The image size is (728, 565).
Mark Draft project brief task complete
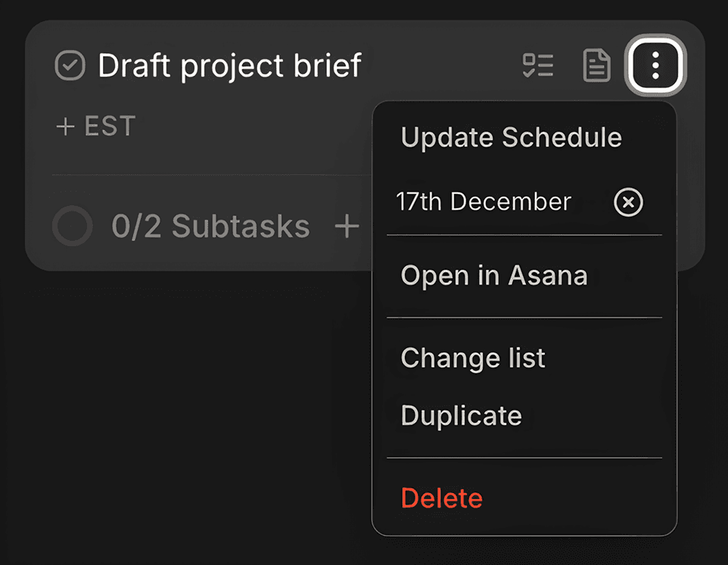(70, 66)
